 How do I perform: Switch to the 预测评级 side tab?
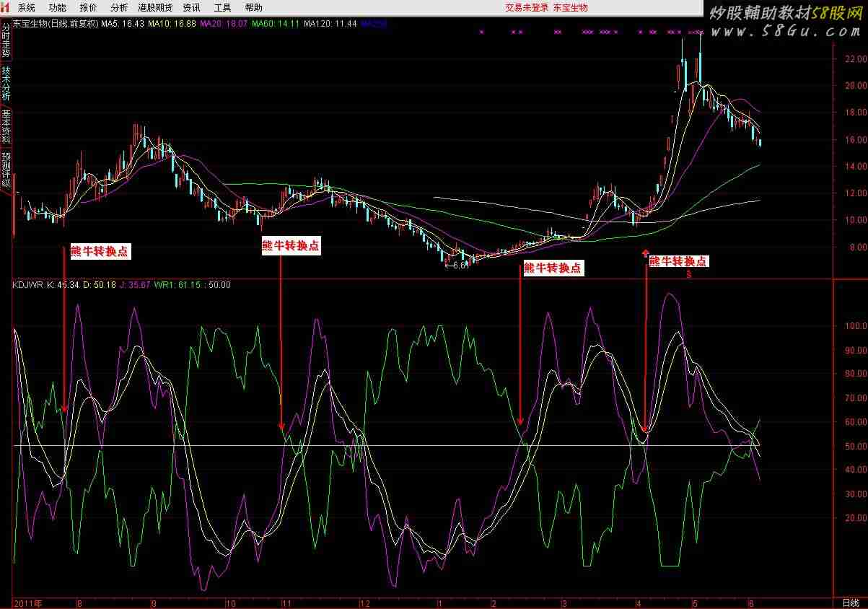point(6,169)
